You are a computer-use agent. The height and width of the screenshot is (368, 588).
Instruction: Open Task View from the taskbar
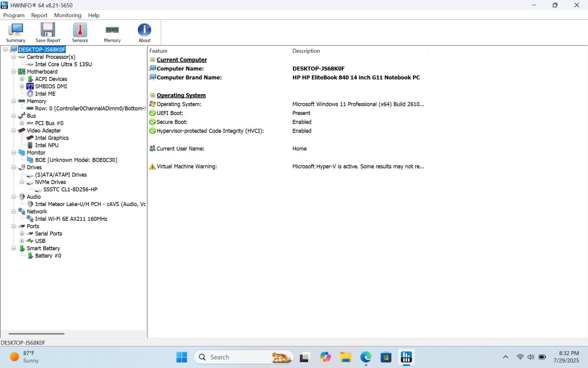coord(305,357)
